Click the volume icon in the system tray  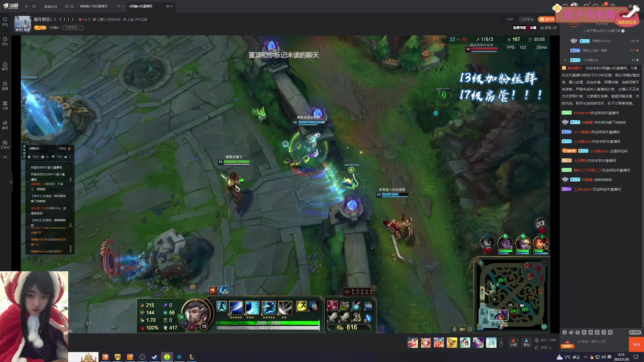pos(603,357)
